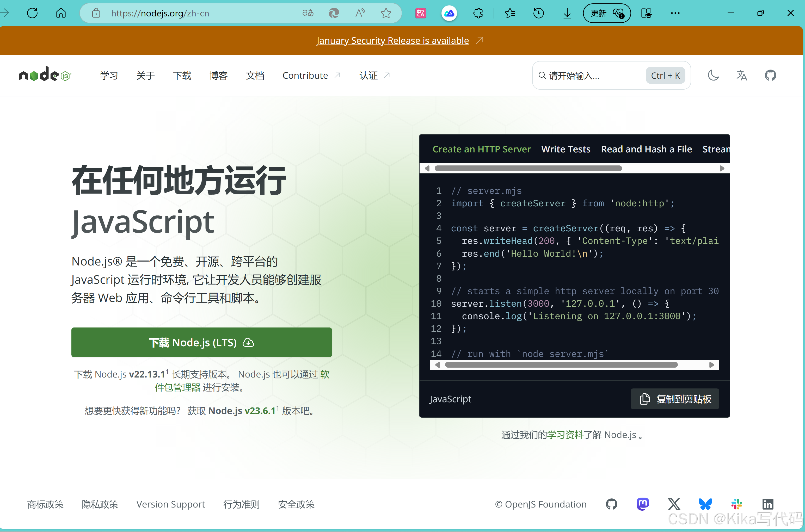
Task: Open the Mastodon icon in the footer
Action: click(642, 504)
